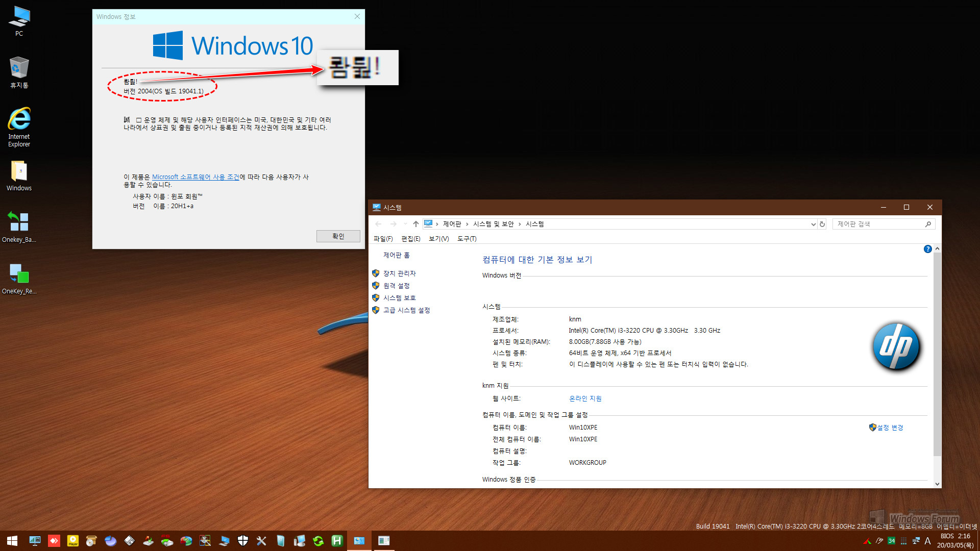
Task: Click the green refresh arrows taskbar icon
Action: (x=318, y=541)
